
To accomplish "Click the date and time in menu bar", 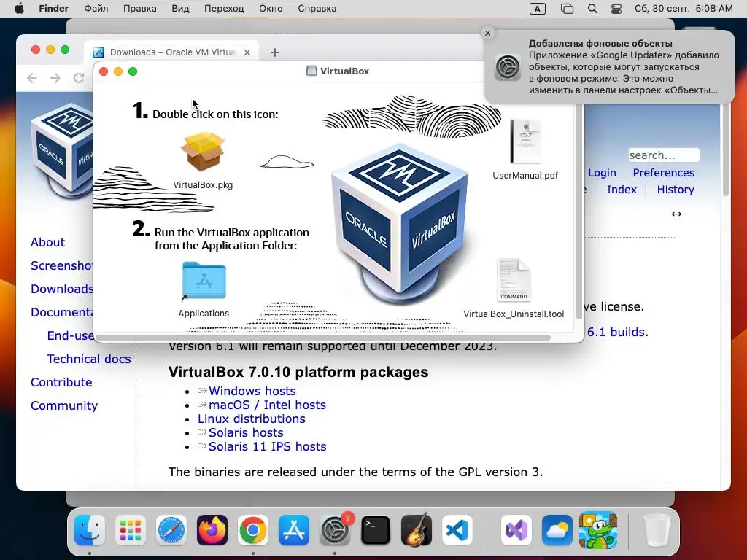I will [x=684, y=9].
